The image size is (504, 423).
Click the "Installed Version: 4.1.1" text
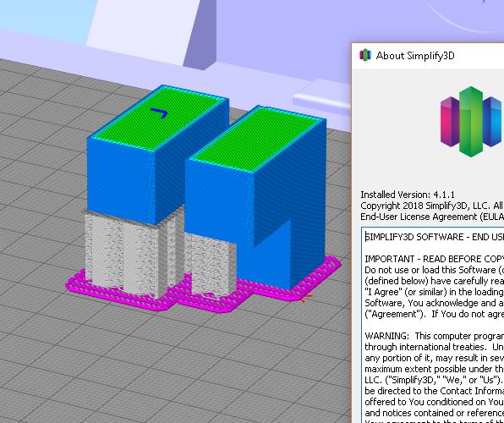coord(408,195)
